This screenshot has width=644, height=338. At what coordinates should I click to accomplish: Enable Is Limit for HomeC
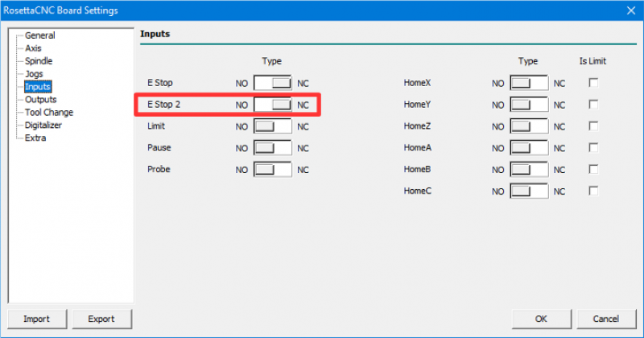[593, 192]
